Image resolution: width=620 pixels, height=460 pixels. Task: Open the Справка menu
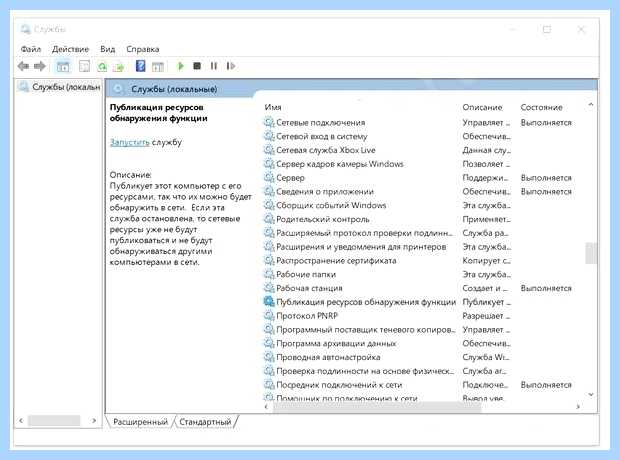pos(143,49)
